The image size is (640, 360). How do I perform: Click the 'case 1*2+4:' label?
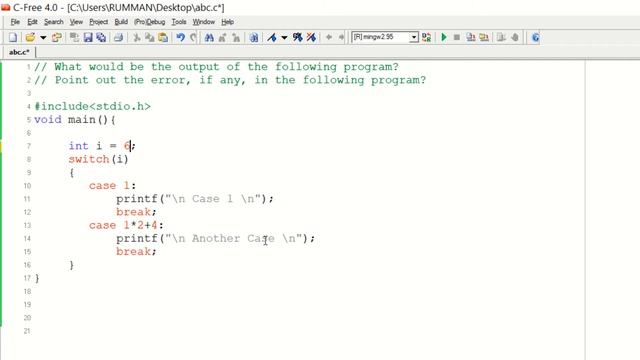[x=126, y=225]
